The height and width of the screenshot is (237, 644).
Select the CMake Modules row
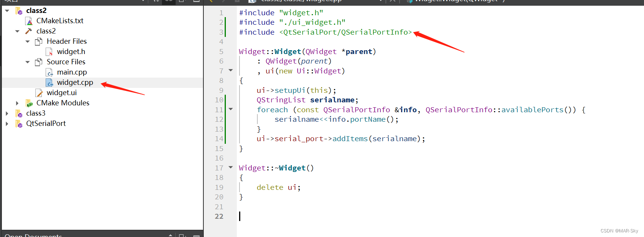[63, 103]
